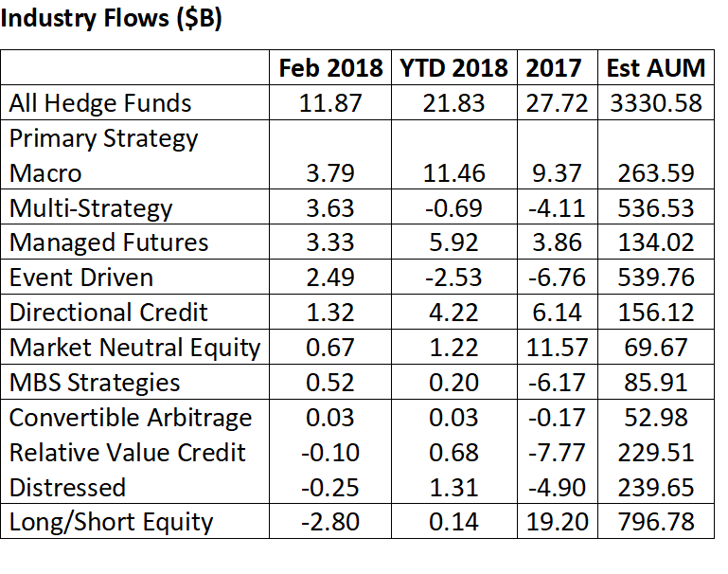Select the YTD 2018 column header
The height and width of the screenshot is (574, 728).
coord(454,68)
